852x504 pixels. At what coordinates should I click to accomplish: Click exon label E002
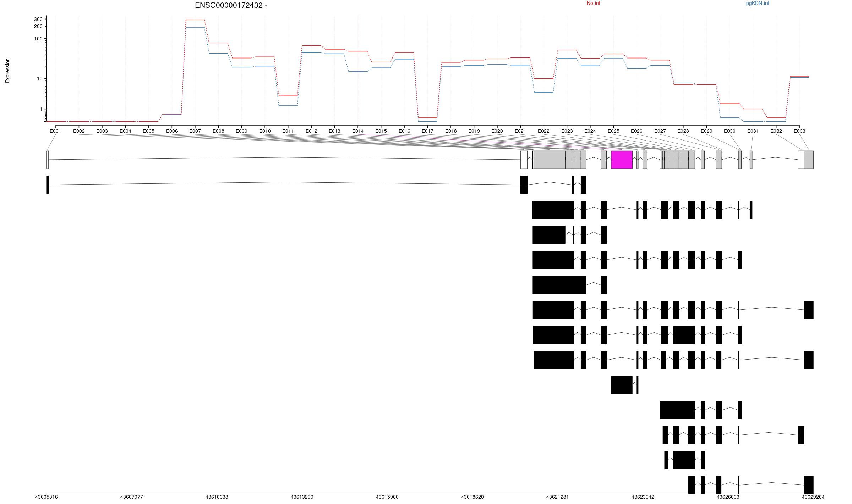[79, 131]
